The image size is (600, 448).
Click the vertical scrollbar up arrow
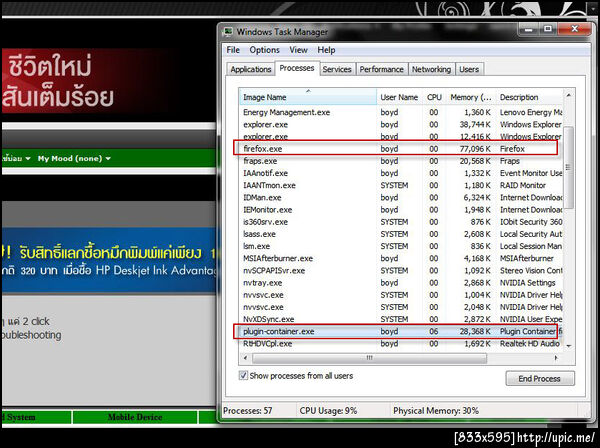tap(568, 95)
